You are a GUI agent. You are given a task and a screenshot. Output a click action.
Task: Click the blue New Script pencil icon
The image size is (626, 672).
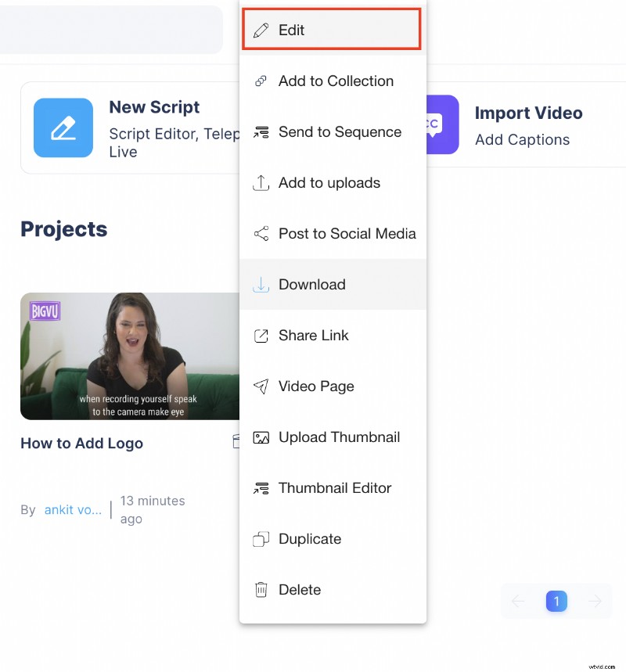pyautogui.click(x=63, y=125)
